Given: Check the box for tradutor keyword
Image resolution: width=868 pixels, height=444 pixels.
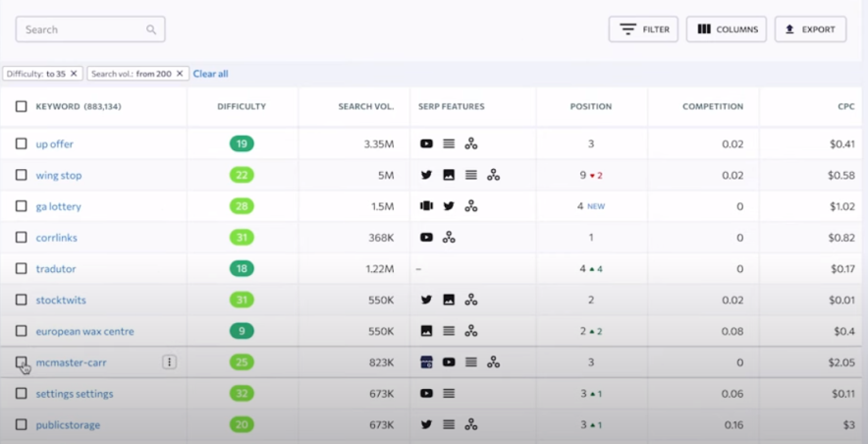Looking at the screenshot, I should coord(21,269).
